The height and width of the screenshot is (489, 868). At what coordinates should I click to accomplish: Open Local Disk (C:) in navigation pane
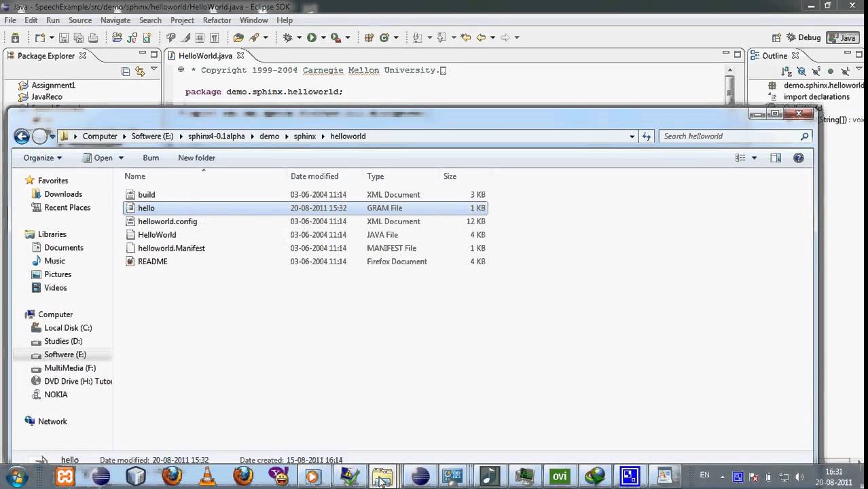(67, 328)
